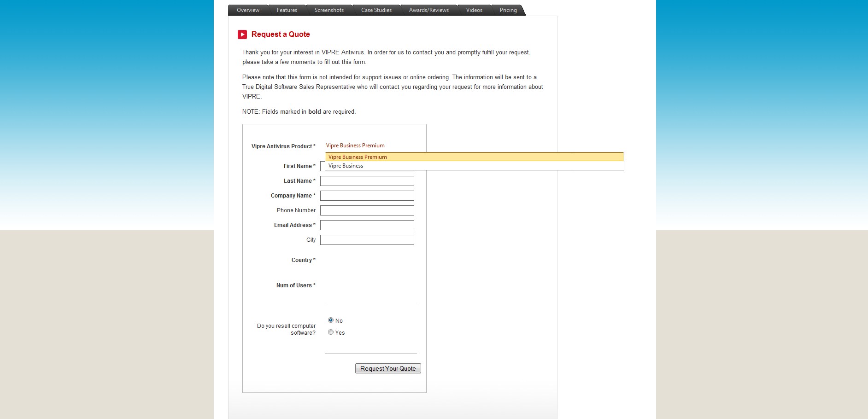Focus the First Name input field

(x=367, y=166)
